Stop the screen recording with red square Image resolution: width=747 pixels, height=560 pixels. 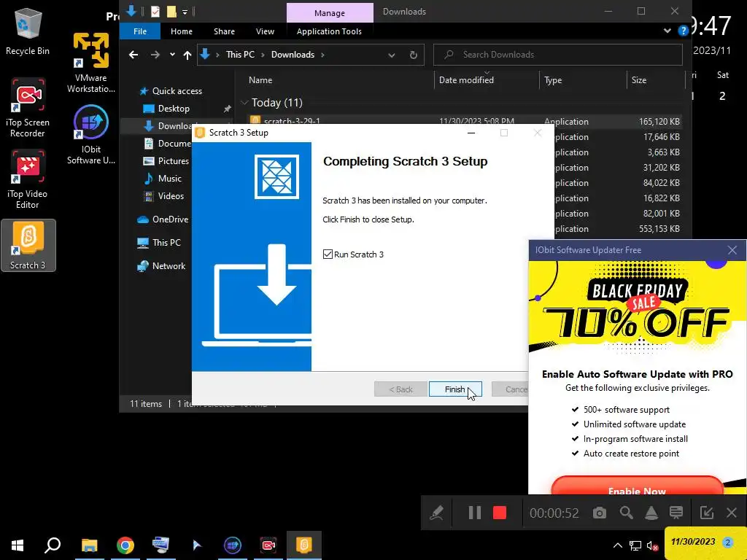pos(499,513)
